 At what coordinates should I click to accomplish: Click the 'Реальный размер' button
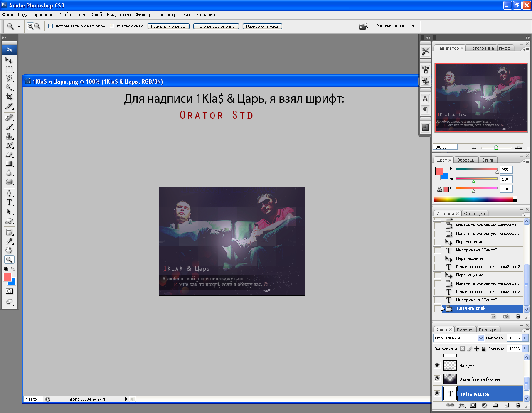tap(168, 26)
